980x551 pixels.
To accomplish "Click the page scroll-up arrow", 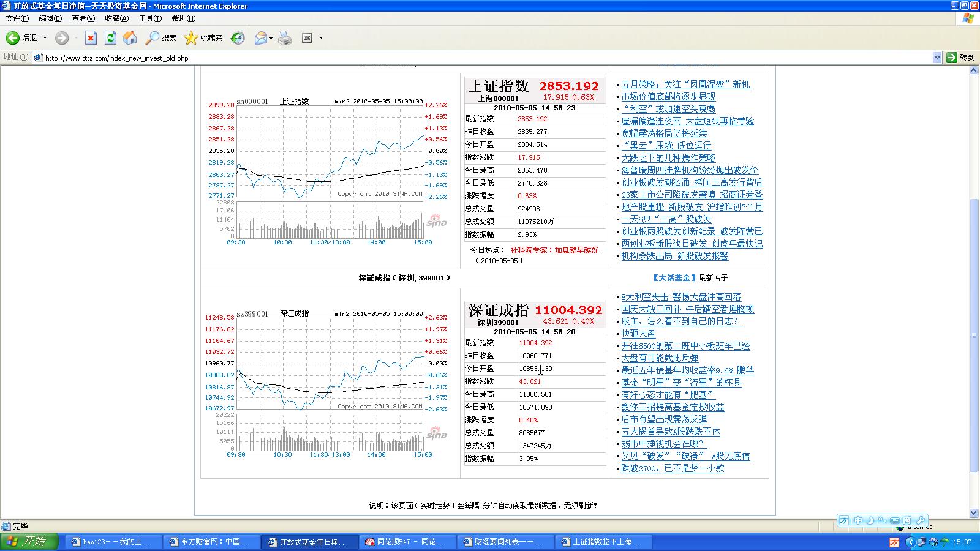I will point(974,71).
